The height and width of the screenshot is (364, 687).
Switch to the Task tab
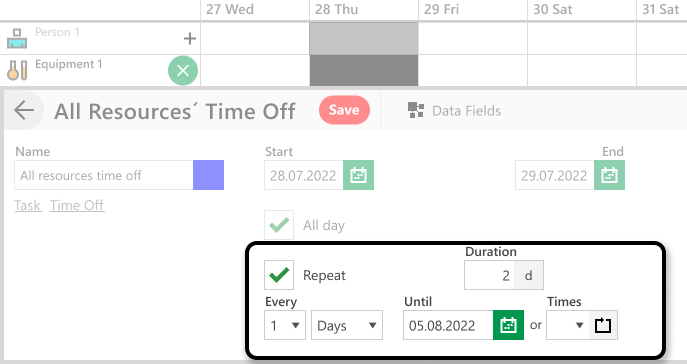[28, 205]
